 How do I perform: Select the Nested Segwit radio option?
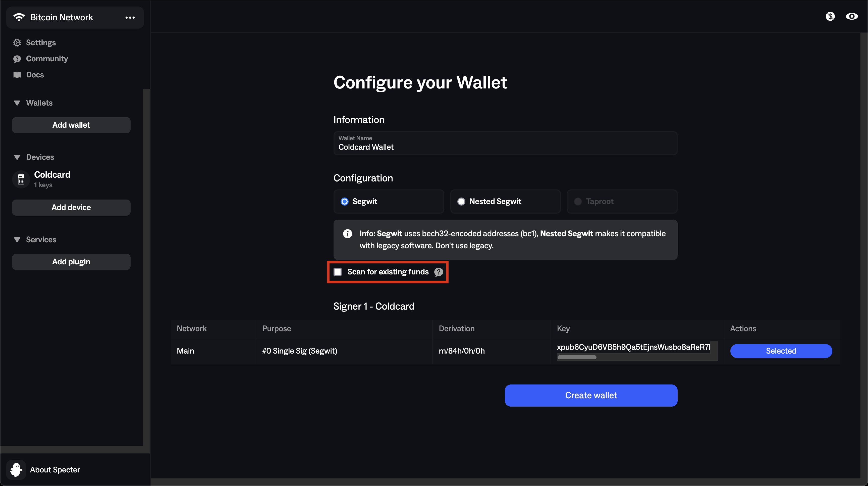(x=461, y=202)
